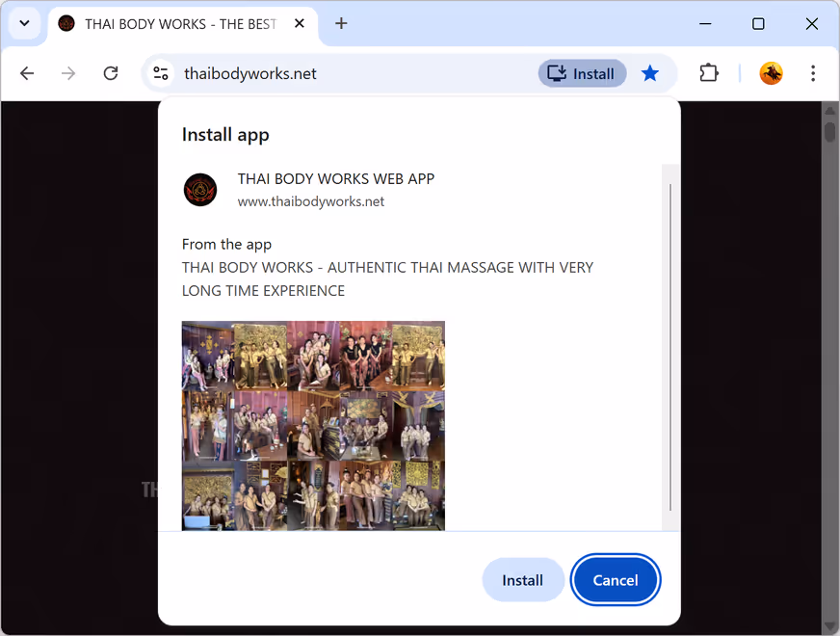Open the tab search dropdown arrow
This screenshot has height=636, width=840.
pos(24,23)
